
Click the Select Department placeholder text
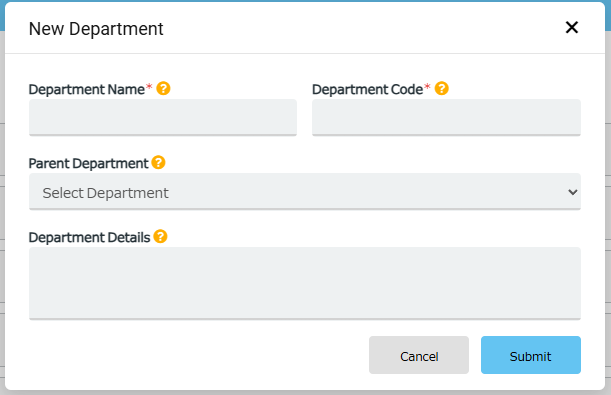click(x=105, y=193)
